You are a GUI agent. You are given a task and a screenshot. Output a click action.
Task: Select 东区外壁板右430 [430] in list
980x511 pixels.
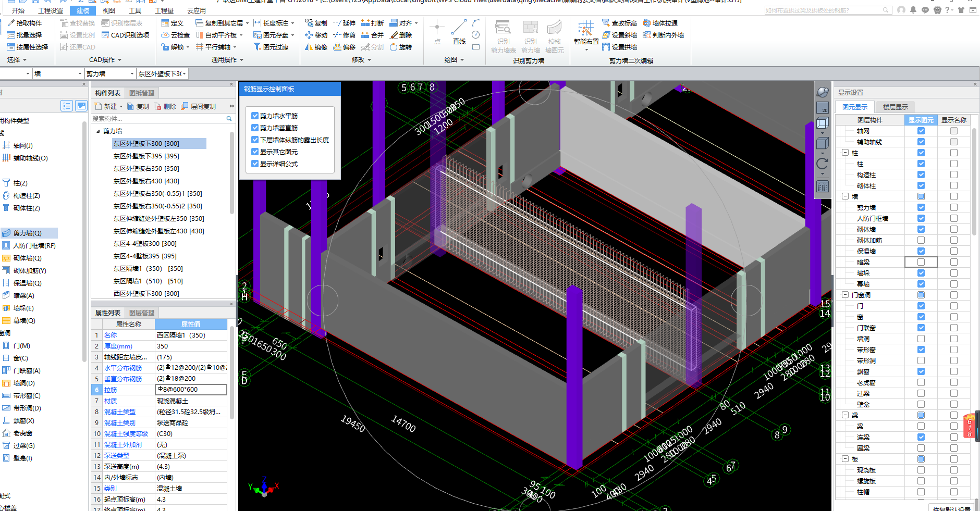pos(146,181)
